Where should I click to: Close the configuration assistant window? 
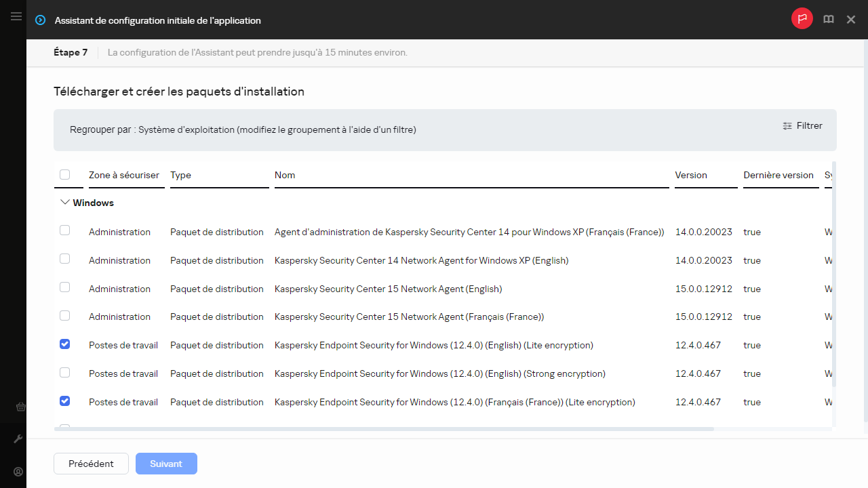(x=851, y=20)
